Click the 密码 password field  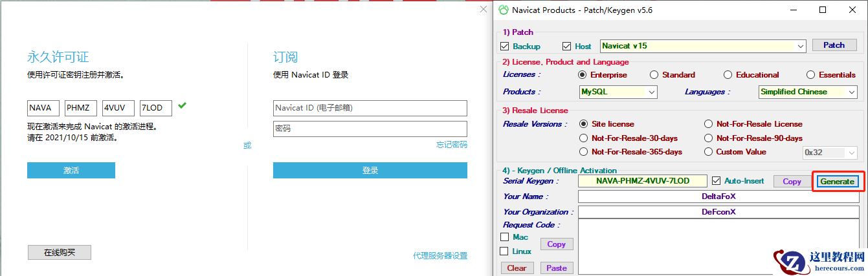[x=370, y=129]
